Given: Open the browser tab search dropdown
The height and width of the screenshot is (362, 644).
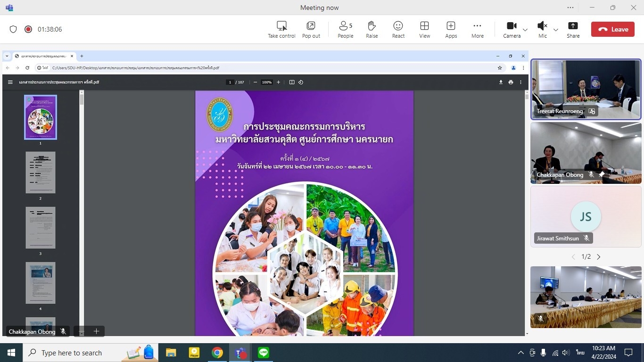Looking at the screenshot, I should click(x=7, y=56).
